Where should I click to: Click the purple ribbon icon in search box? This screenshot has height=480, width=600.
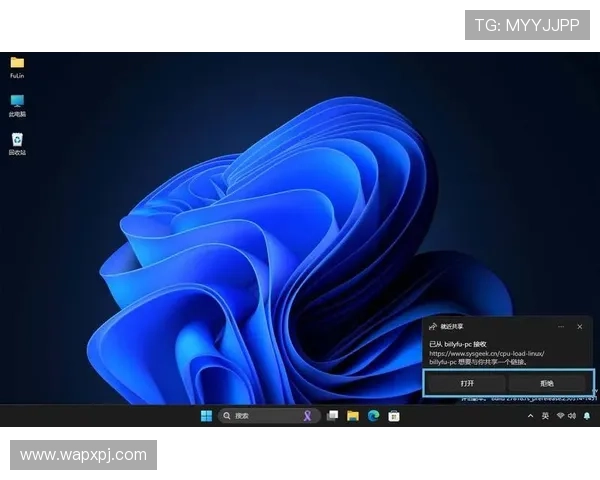point(309,416)
